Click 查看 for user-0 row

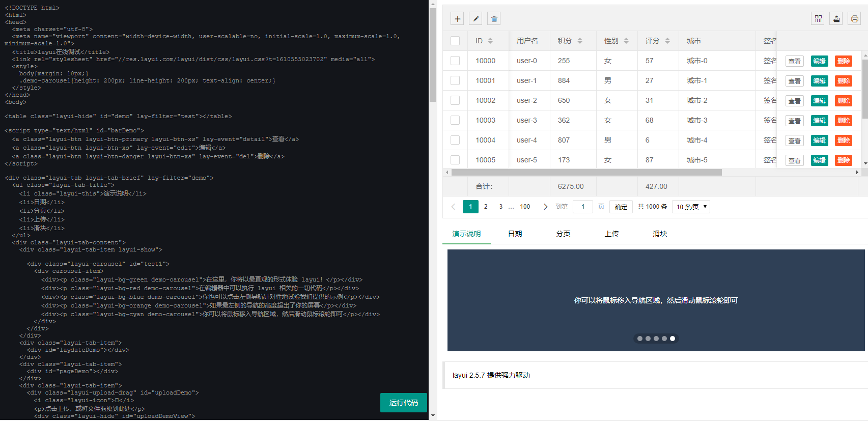[795, 61]
